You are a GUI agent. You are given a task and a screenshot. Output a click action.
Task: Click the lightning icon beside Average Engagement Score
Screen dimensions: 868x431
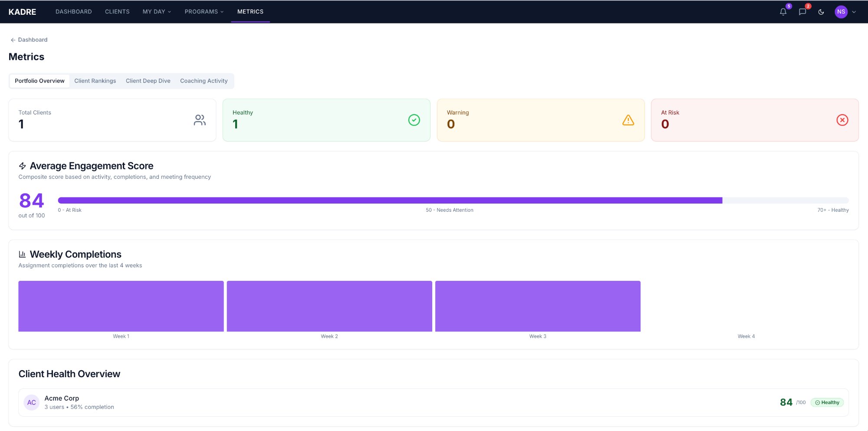[22, 165]
